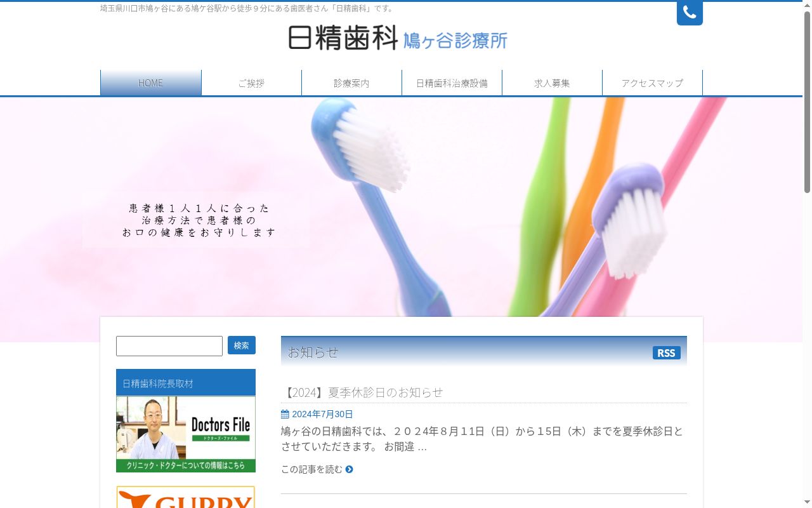This screenshot has height=508, width=812.
Task: Click the 日精歯科 鳩ヶ谷診療所 logo
Action: [398, 38]
